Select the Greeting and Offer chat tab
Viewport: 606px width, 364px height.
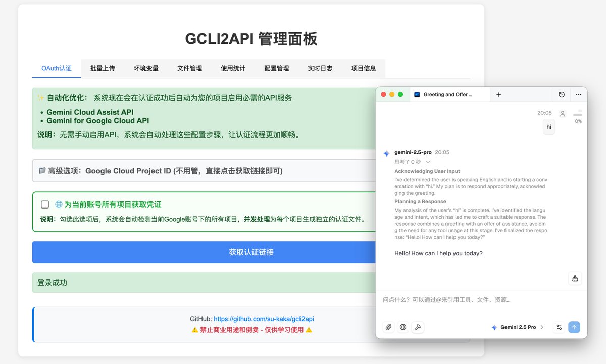[448, 94]
